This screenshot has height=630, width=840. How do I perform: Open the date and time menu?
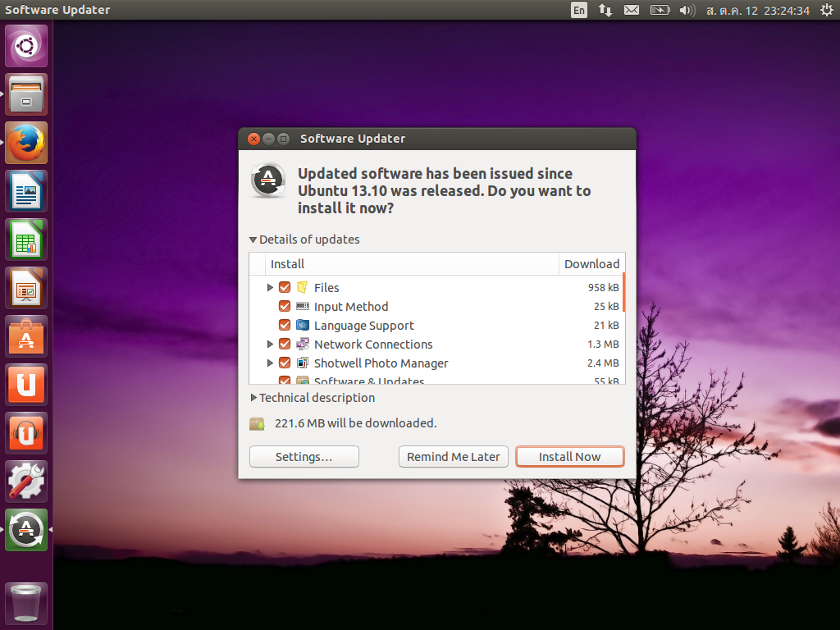coord(757,10)
